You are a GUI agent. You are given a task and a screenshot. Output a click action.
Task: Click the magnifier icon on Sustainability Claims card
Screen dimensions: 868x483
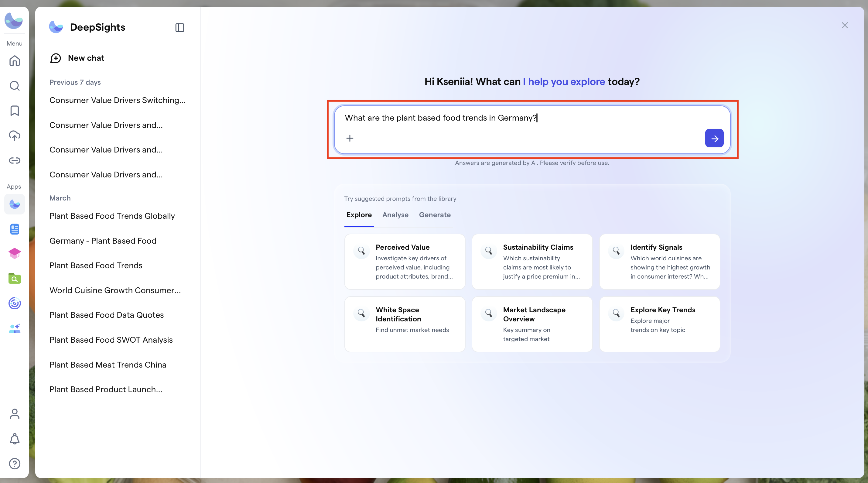tap(489, 251)
